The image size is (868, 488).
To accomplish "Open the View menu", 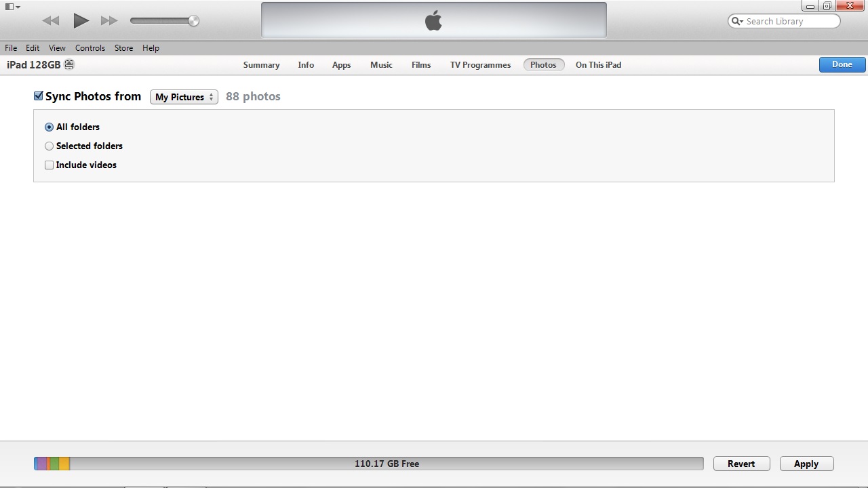I will 57,48.
